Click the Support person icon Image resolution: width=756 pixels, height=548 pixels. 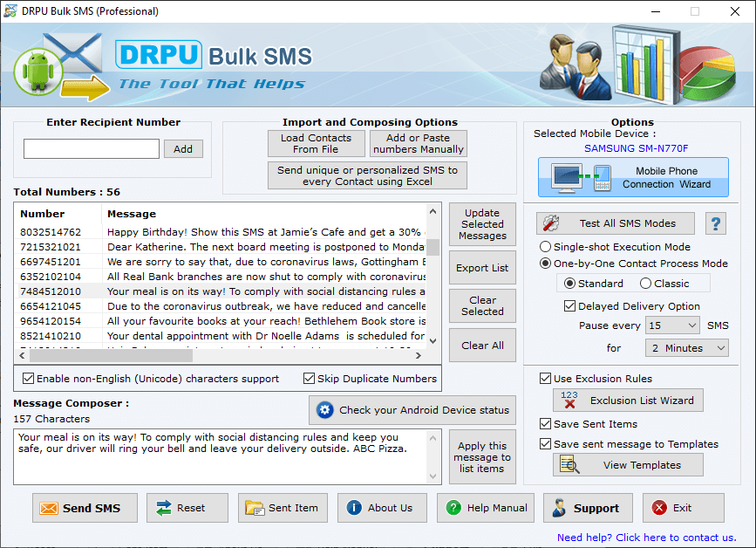[559, 508]
